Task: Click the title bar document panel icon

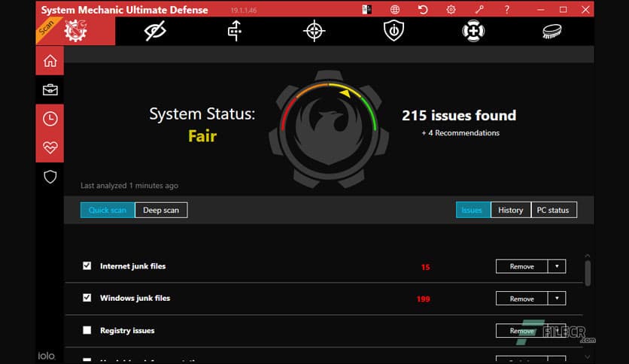Action: coord(366,9)
